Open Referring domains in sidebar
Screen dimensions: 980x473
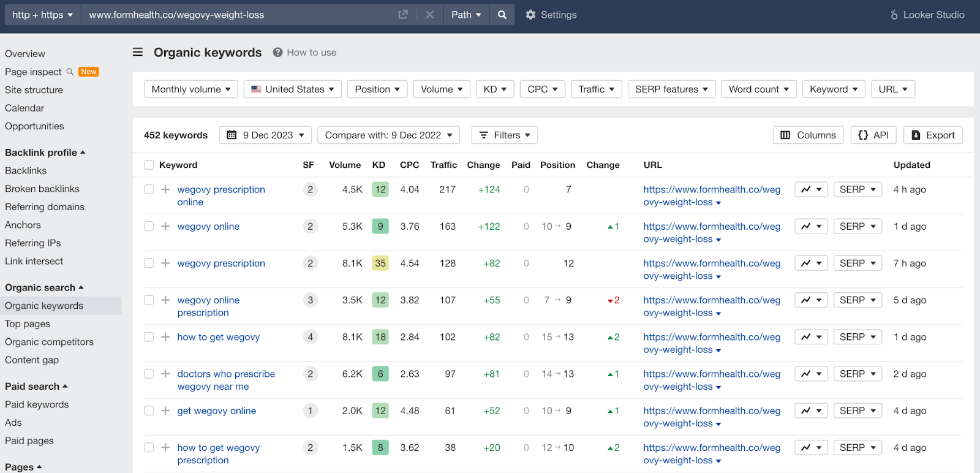click(x=45, y=207)
